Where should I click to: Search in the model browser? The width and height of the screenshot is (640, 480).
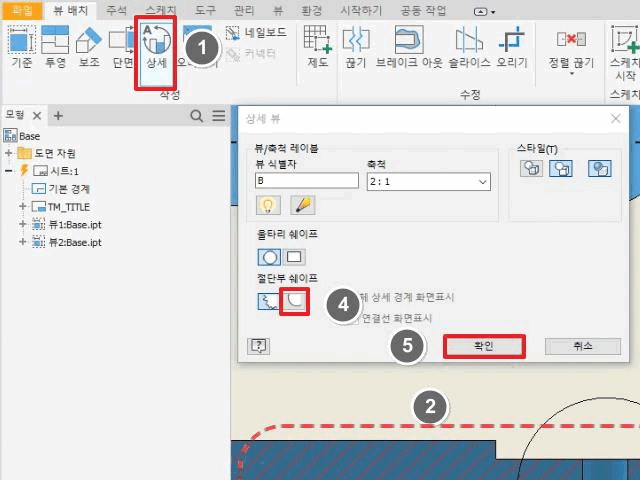pos(197,116)
